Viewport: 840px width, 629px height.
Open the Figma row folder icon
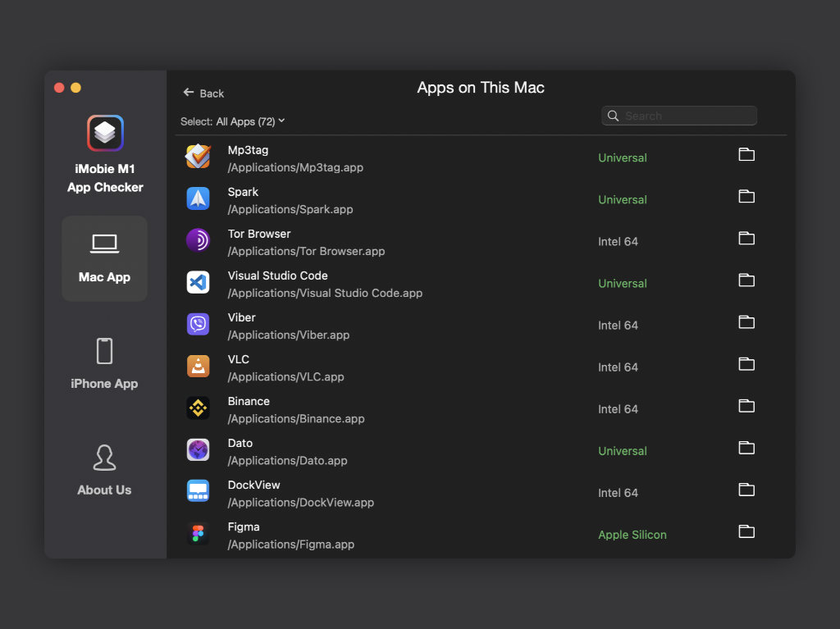[746, 531]
